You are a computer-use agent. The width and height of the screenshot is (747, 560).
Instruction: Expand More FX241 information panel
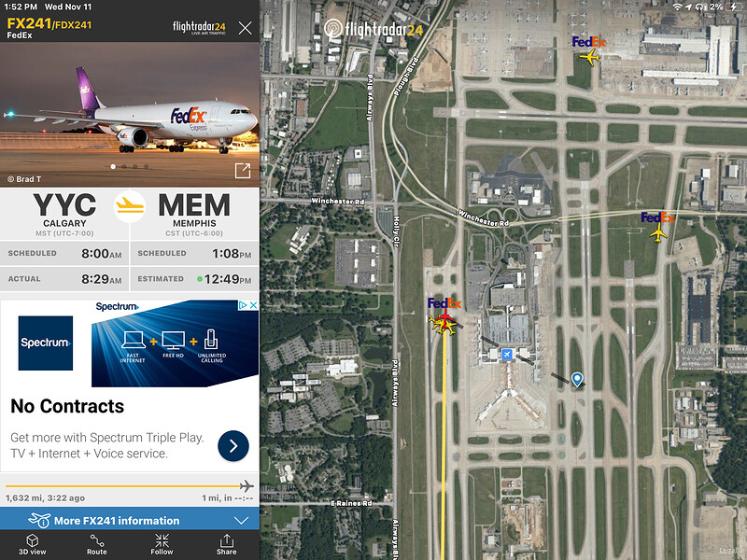130,520
